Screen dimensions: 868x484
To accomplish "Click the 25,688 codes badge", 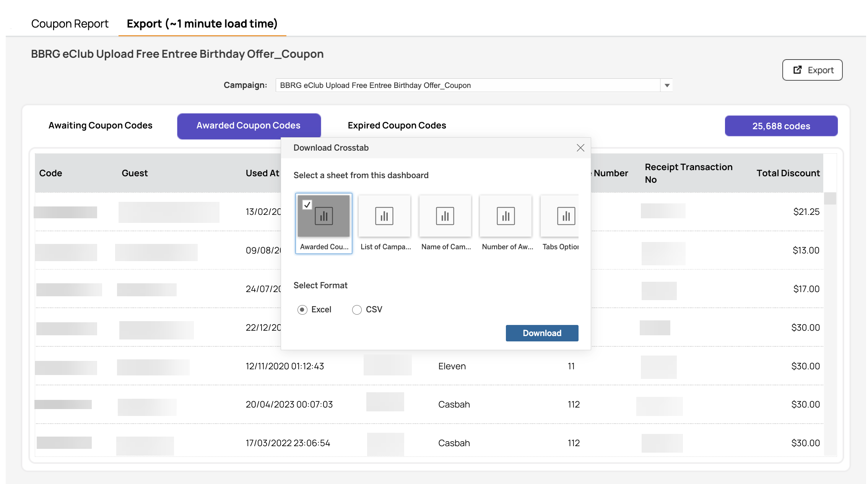I will pos(781,126).
